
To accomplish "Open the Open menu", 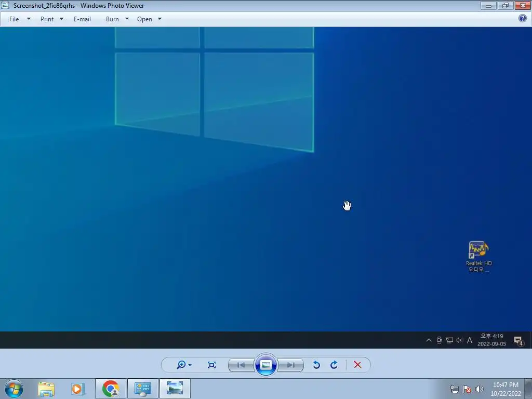I will point(144,19).
